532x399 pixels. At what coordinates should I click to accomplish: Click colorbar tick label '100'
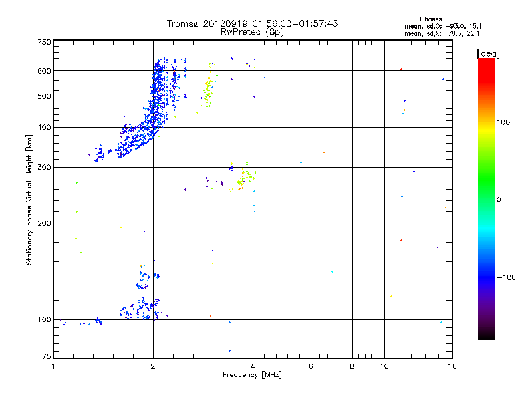503,122
